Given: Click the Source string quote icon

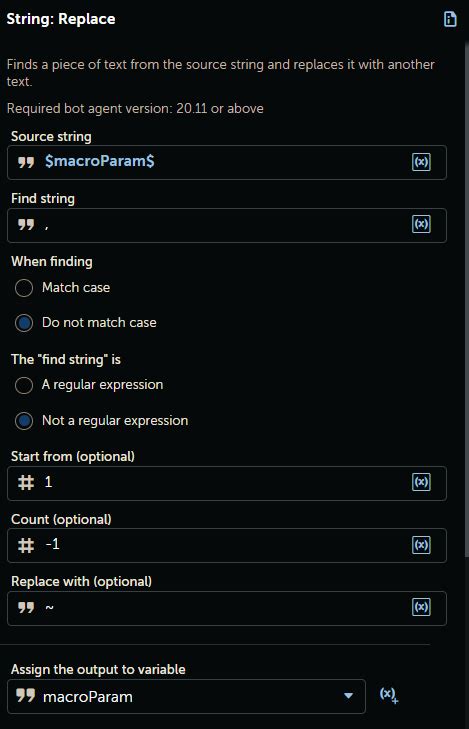Looking at the screenshot, I should click(x=26, y=162).
